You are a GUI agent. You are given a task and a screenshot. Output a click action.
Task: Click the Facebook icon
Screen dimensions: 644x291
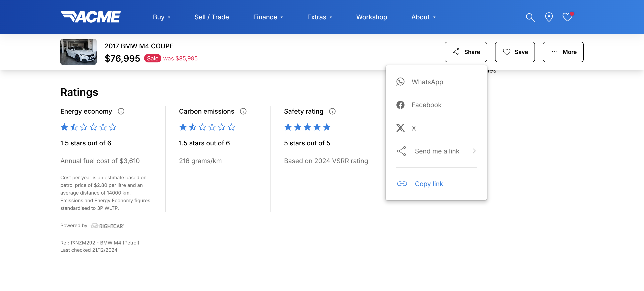(x=400, y=105)
